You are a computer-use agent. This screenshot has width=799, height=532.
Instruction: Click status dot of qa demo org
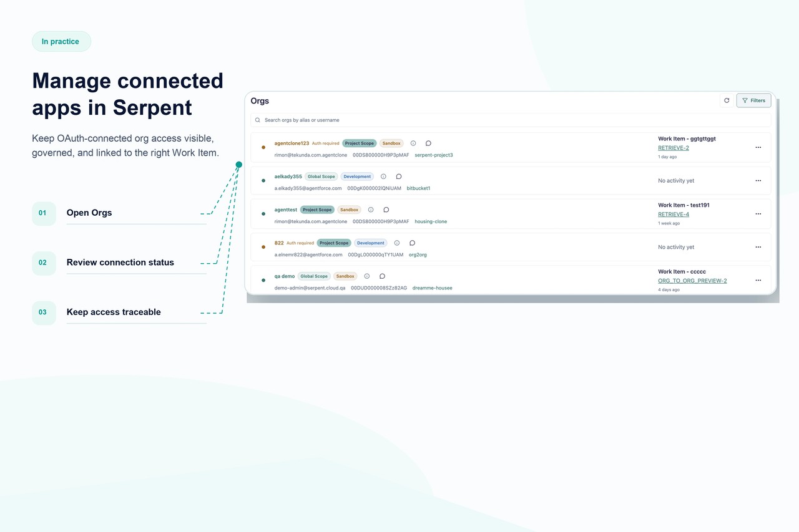pos(263,281)
